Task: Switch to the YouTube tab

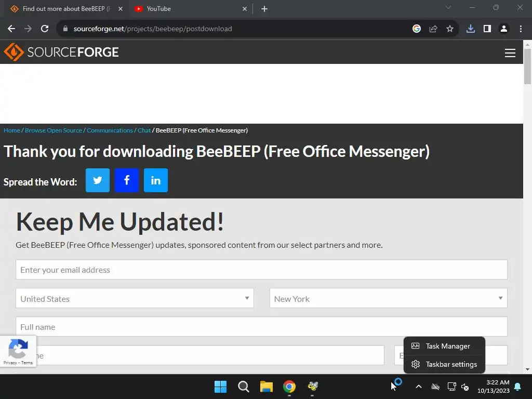Action: coord(191,9)
